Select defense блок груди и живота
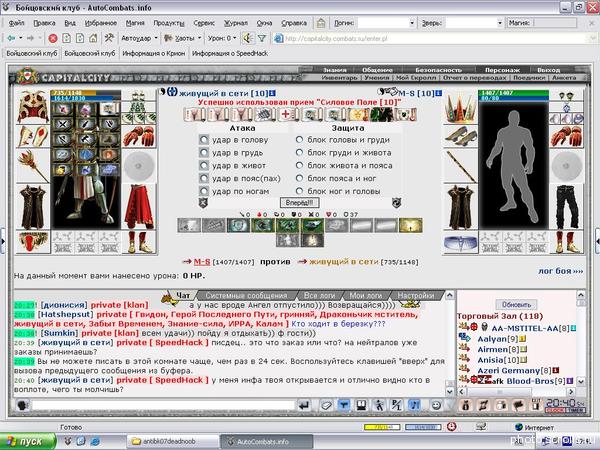The width and height of the screenshot is (600, 450). point(299,153)
